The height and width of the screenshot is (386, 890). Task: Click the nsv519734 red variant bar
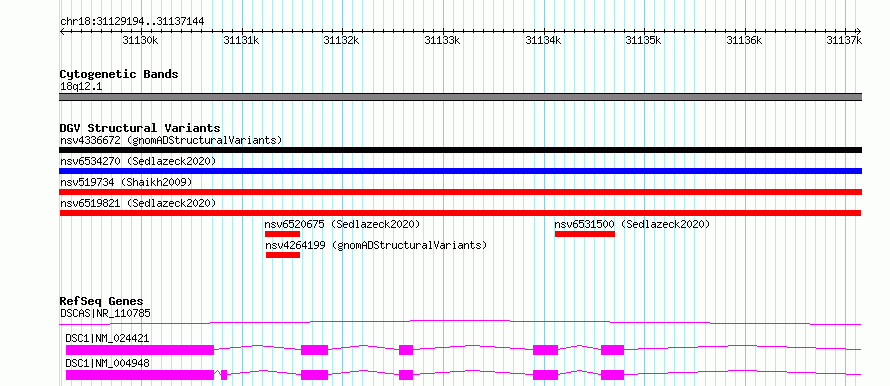pos(460,192)
